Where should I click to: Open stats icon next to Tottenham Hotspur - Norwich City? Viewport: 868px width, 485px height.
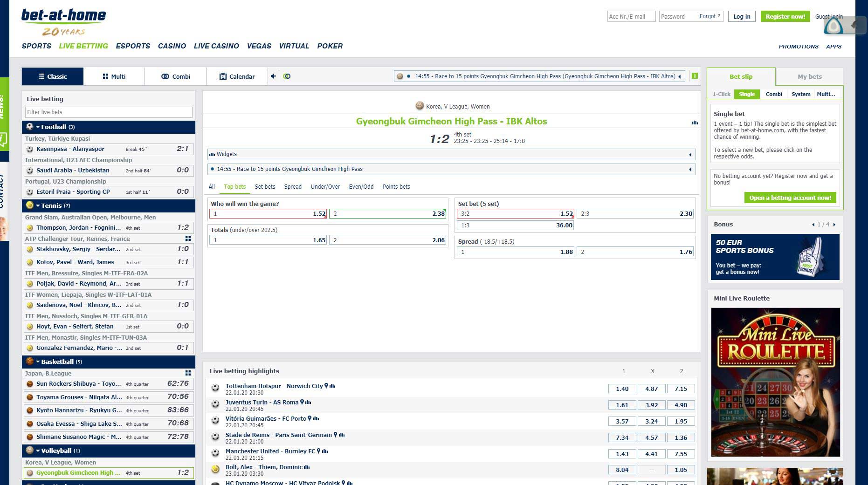tap(332, 386)
